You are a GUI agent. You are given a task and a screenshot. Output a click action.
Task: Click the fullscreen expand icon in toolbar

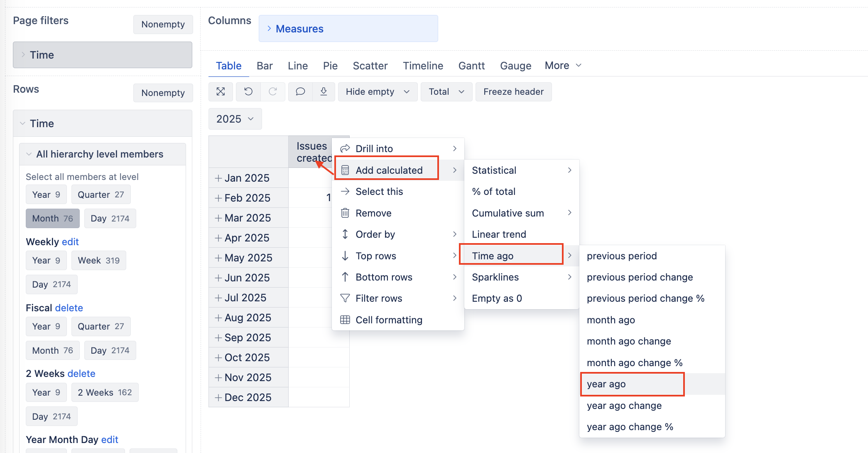coord(221,91)
